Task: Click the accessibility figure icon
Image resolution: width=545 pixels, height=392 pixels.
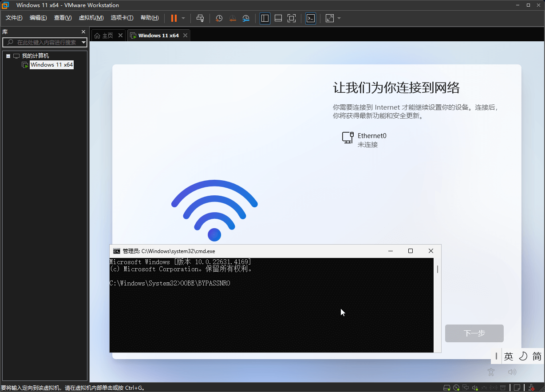Action: point(491,372)
